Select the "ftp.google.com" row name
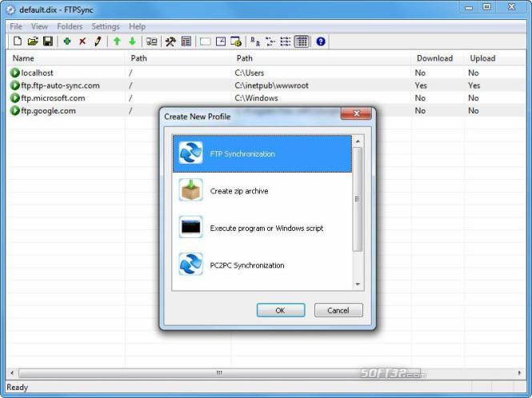The height and width of the screenshot is (398, 532). click(x=48, y=110)
